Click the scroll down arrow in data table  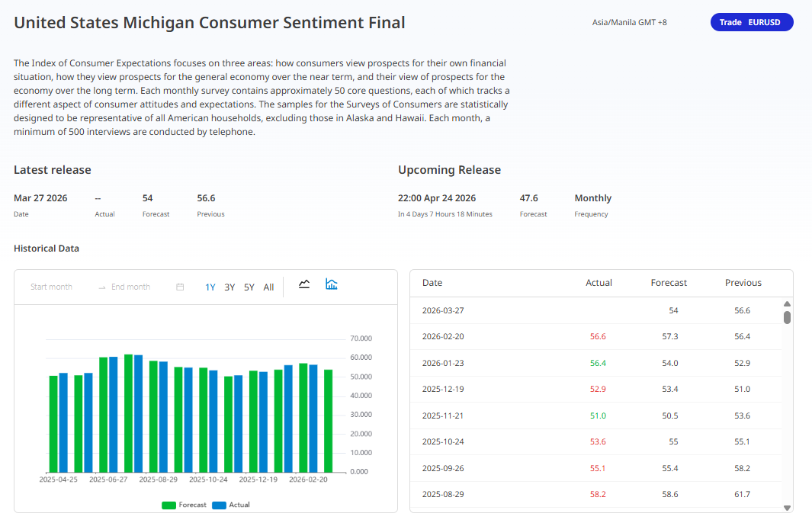[787, 507]
